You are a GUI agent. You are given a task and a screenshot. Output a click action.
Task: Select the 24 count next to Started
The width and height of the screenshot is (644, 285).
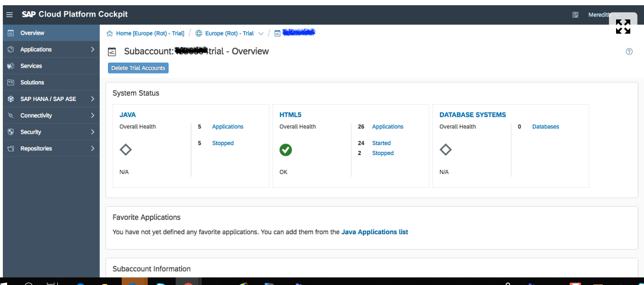pyautogui.click(x=361, y=143)
